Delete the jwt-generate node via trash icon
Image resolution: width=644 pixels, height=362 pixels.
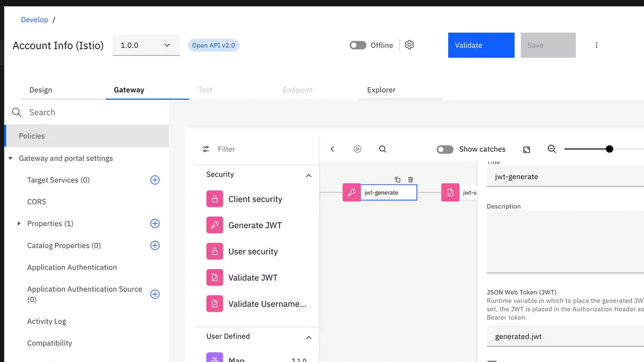pos(410,180)
